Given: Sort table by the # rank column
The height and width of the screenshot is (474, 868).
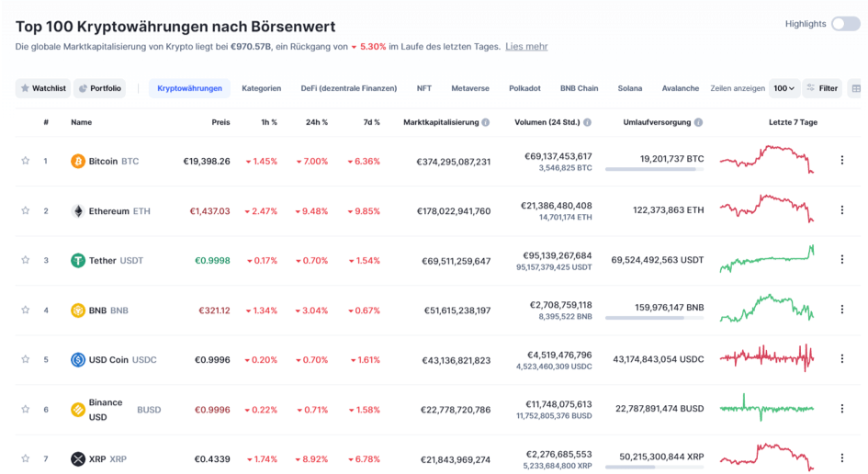Looking at the screenshot, I should [46, 122].
